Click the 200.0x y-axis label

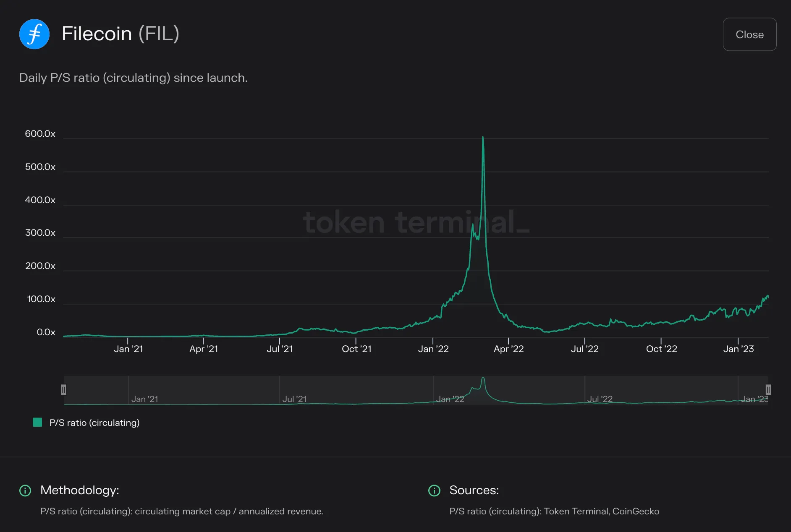tap(40, 266)
